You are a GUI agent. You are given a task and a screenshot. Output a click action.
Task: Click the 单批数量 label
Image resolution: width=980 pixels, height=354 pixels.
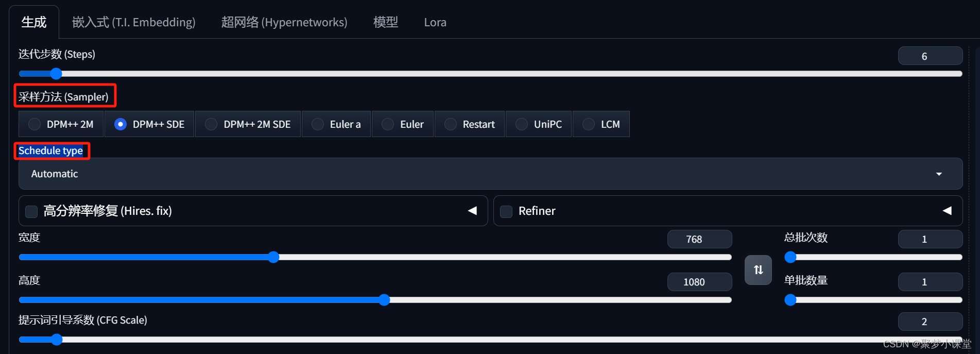click(806, 280)
